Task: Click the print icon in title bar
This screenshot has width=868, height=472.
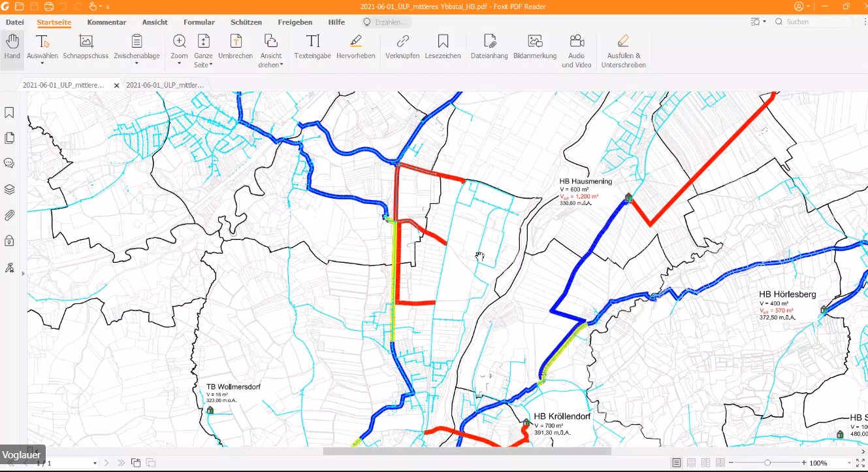Action: tap(50, 7)
